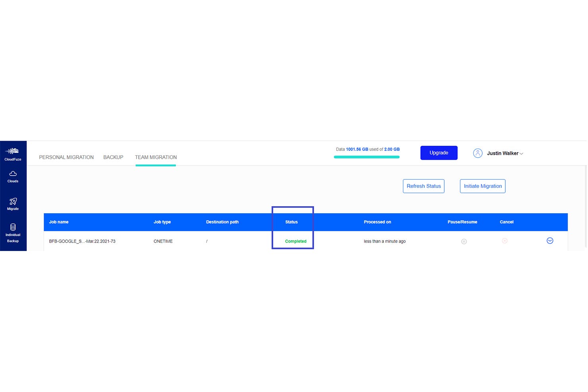Expand the BFB-GOOGLE migration job details chevron
This screenshot has height=392, width=588.
tap(550, 240)
